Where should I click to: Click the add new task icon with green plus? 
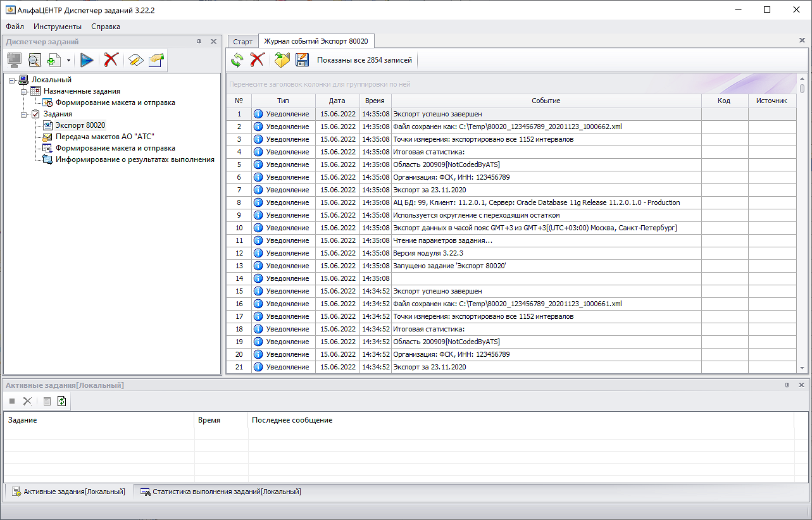click(x=54, y=60)
